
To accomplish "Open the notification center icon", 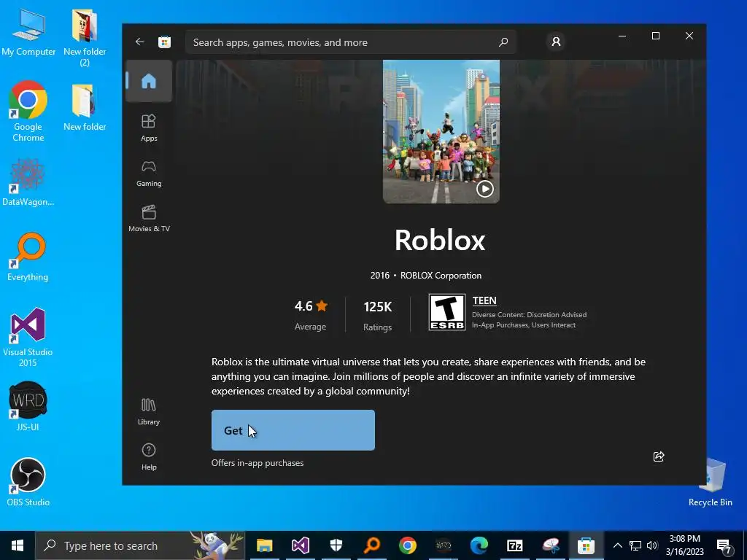I will (724, 545).
